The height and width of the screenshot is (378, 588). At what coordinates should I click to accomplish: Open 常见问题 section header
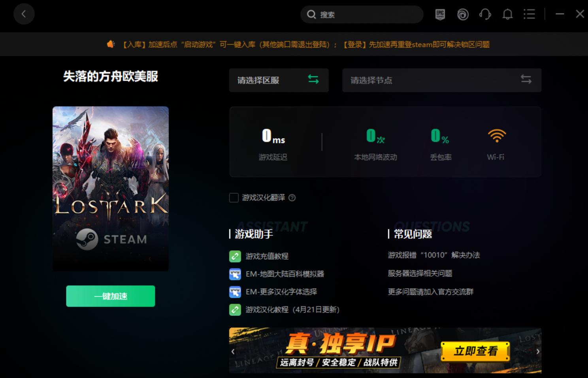pyautogui.click(x=411, y=234)
